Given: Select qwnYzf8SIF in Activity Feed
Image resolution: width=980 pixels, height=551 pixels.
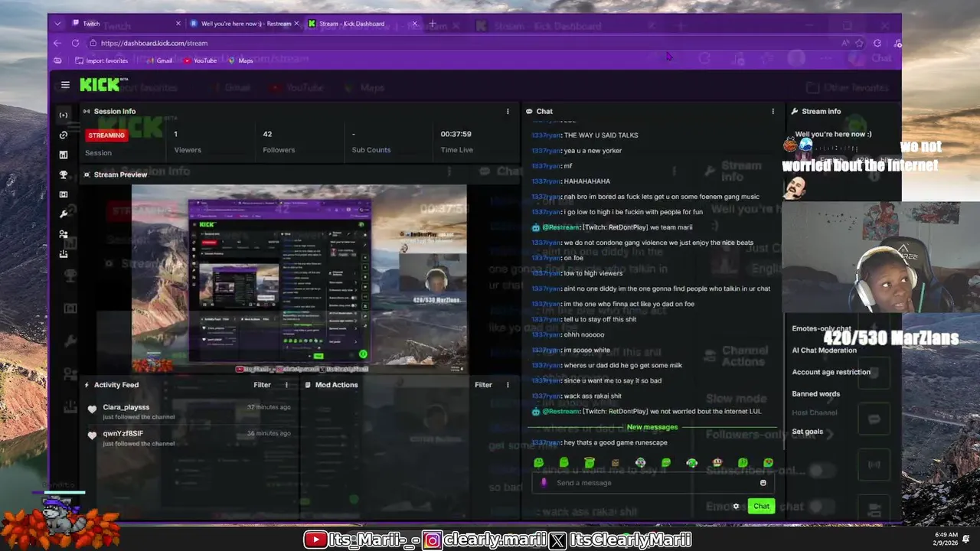Looking at the screenshot, I should [x=122, y=433].
